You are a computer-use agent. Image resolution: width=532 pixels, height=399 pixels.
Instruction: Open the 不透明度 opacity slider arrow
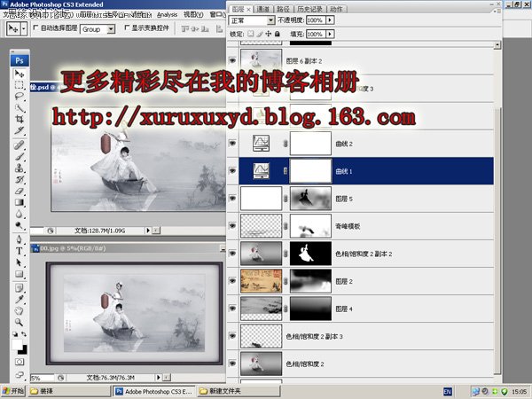(x=330, y=20)
